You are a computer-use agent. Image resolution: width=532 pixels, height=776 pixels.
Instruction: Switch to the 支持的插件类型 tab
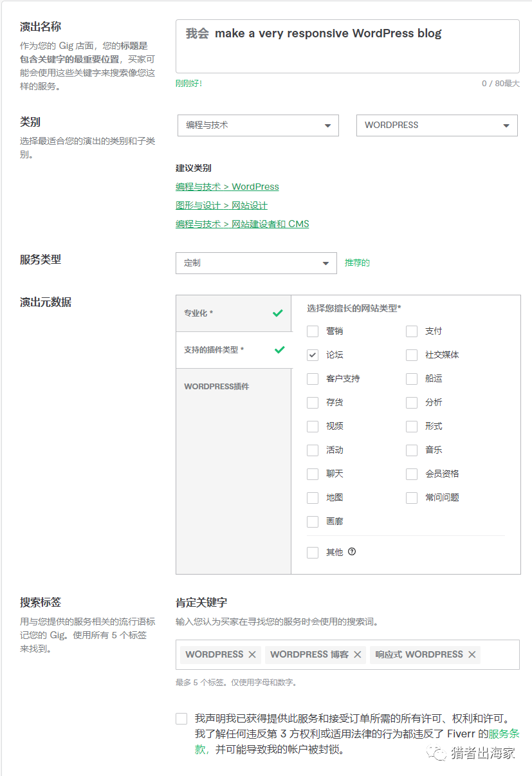(234, 350)
